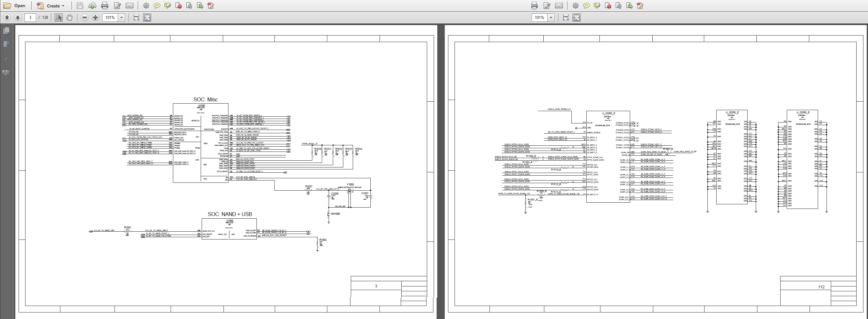This screenshot has height=319, width=868.
Task: Click delete page icon in right window
Action: [608, 6]
